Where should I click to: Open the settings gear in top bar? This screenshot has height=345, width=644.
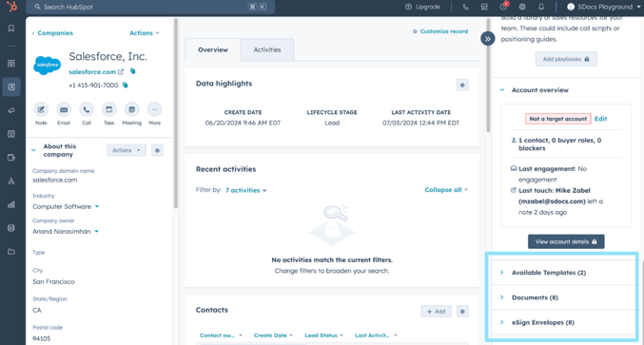[522, 7]
